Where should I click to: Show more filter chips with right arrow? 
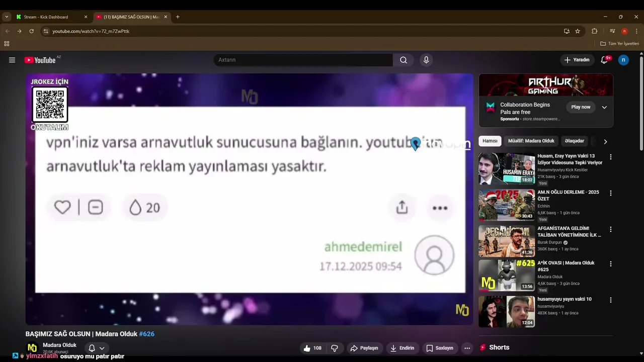[605, 142]
